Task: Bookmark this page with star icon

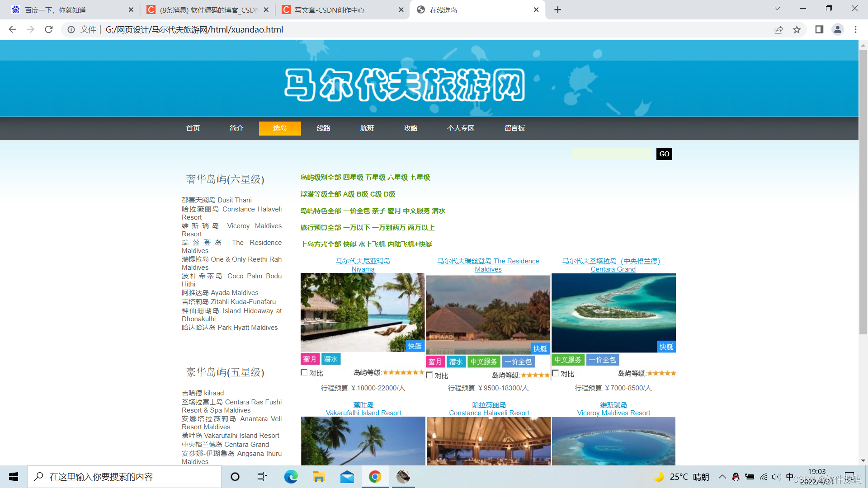Action: (797, 29)
